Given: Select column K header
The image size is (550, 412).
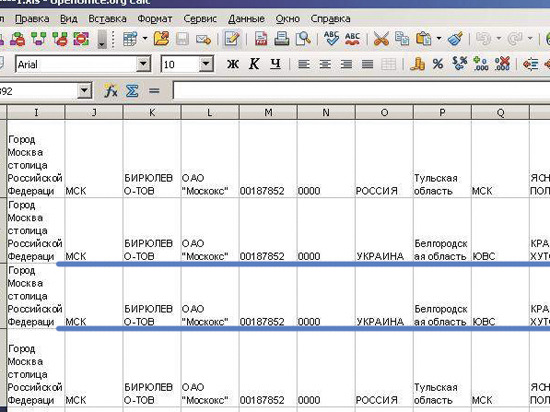Looking at the screenshot, I should [152, 112].
